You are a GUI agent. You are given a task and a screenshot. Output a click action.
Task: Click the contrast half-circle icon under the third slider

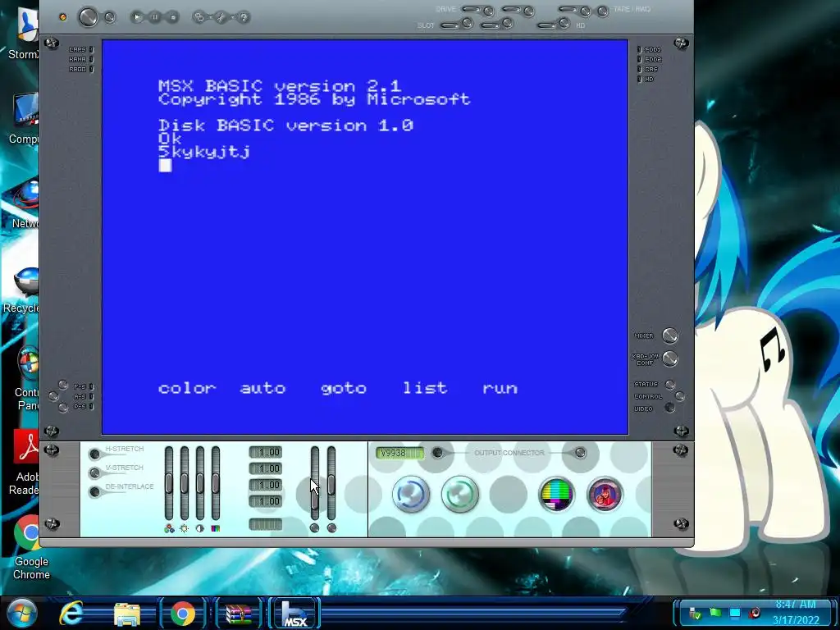click(x=200, y=529)
